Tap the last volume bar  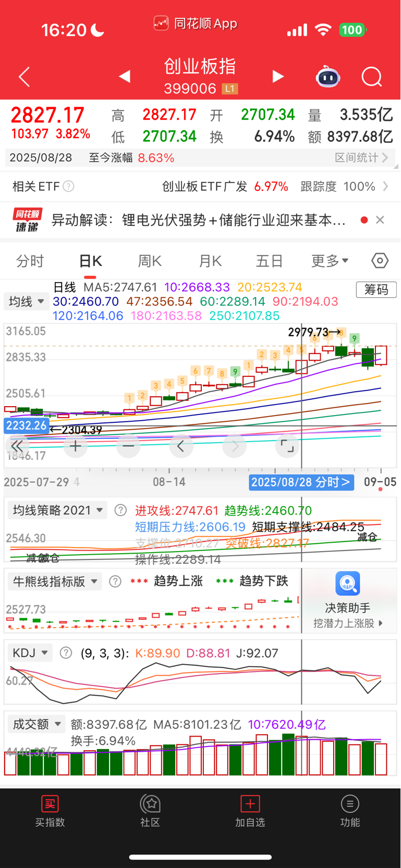tap(381, 759)
